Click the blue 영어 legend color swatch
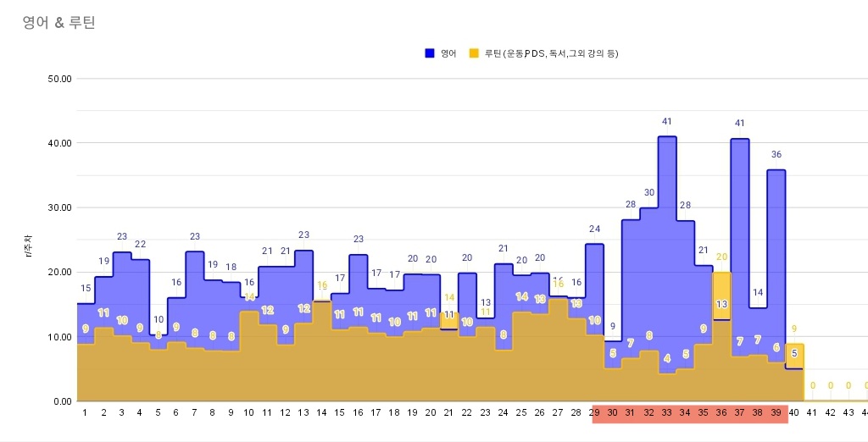The height and width of the screenshot is (442, 868). click(x=430, y=53)
